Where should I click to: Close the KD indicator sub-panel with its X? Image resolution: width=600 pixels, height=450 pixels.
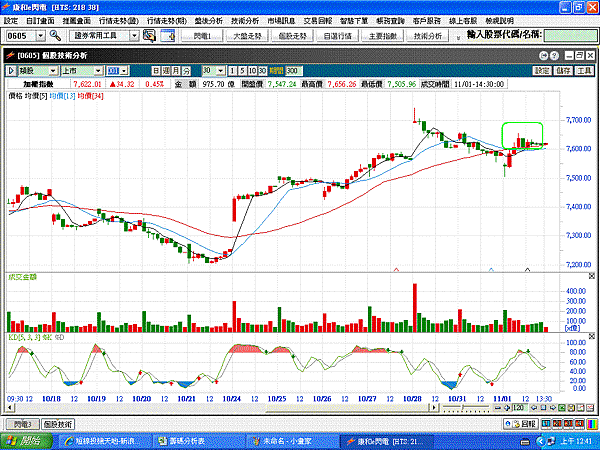(x=592, y=336)
